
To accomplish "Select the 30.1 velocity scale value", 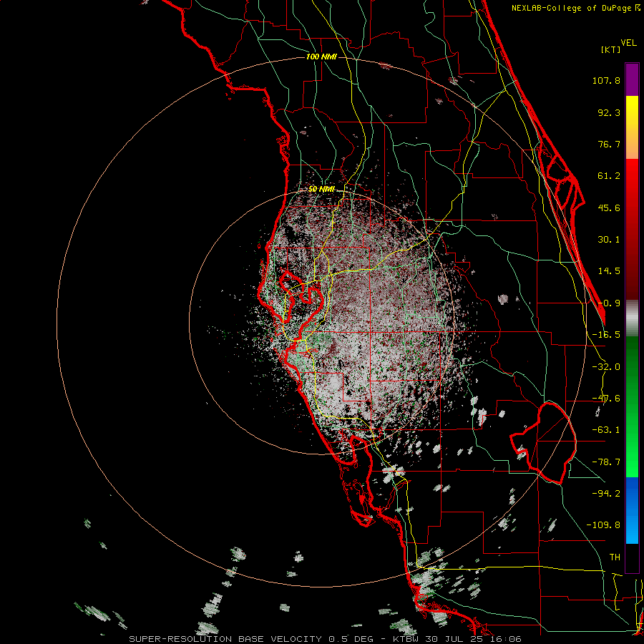I will [x=609, y=240].
